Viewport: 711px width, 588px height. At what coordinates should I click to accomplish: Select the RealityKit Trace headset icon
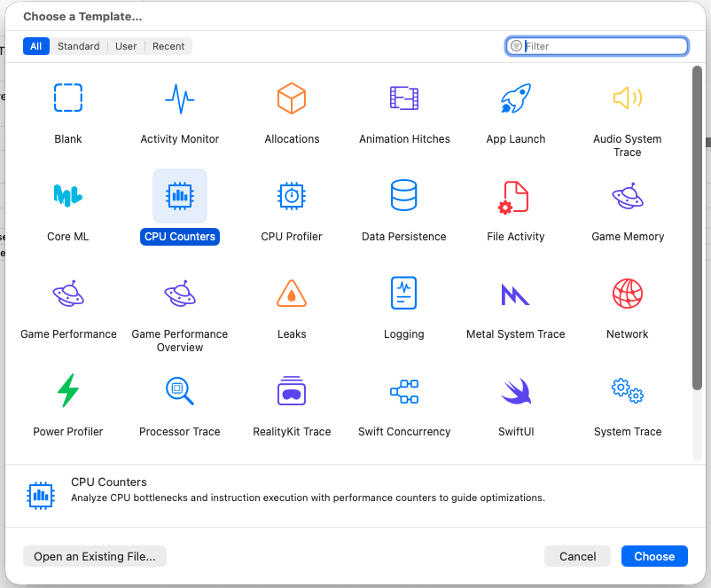pos(292,390)
